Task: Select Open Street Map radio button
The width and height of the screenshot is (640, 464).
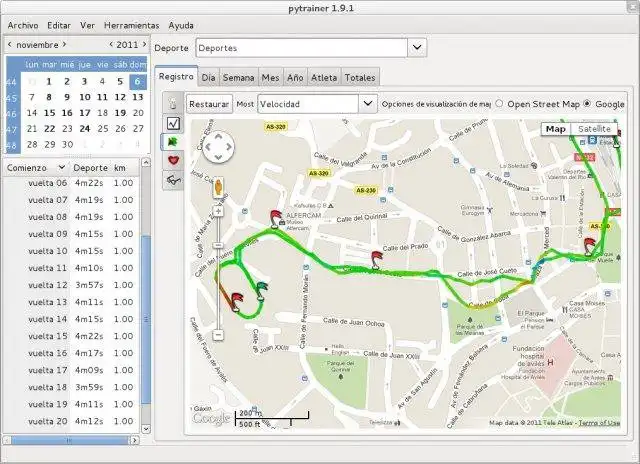Action: pos(499,104)
